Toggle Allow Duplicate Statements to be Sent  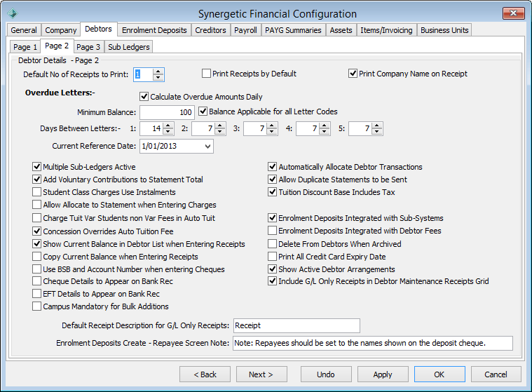272,180
